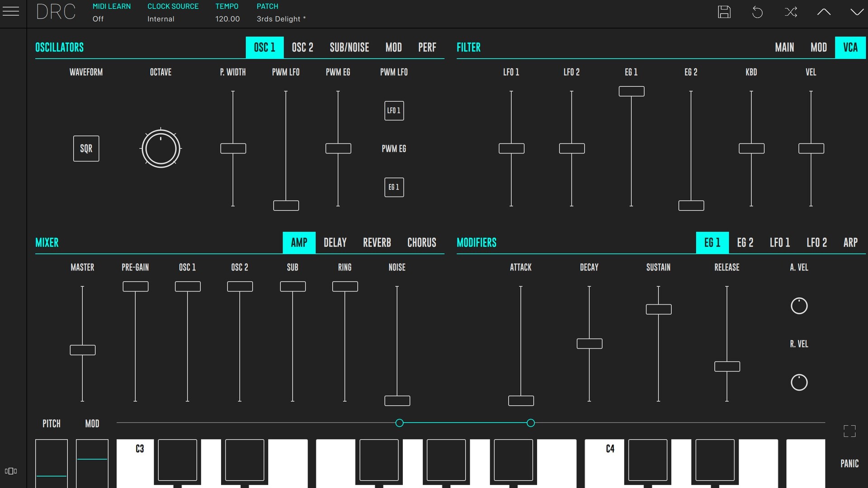Open the ARP tab
Image resolution: width=868 pixels, height=488 pixels.
click(x=850, y=243)
